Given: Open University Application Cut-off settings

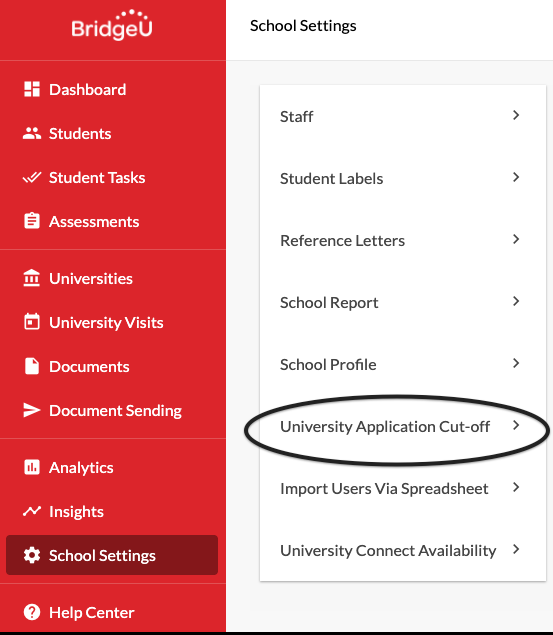Looking at the screenshot, I should (403, 426).
